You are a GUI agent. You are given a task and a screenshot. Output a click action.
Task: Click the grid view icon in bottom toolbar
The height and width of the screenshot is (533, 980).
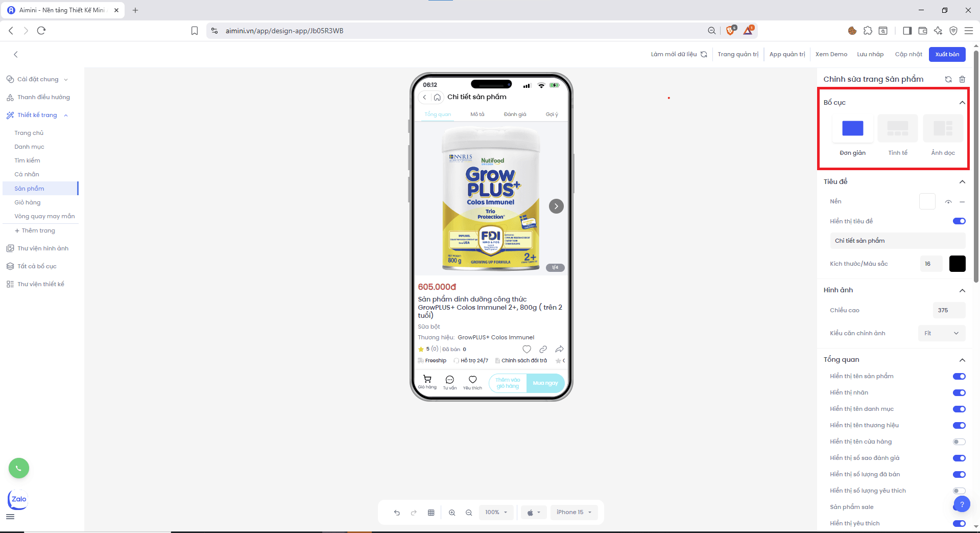(x=431, y=513)
